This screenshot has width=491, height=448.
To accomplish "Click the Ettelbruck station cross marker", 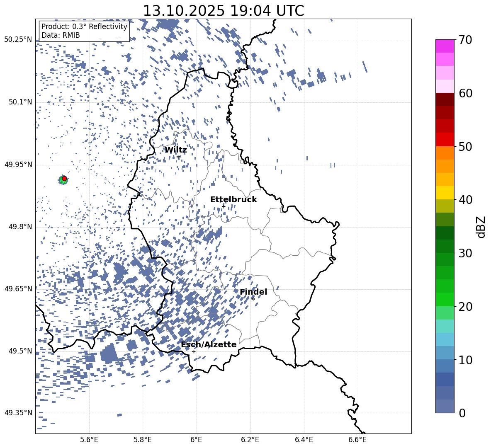I will pyautogui.click(x=224, y=206).
